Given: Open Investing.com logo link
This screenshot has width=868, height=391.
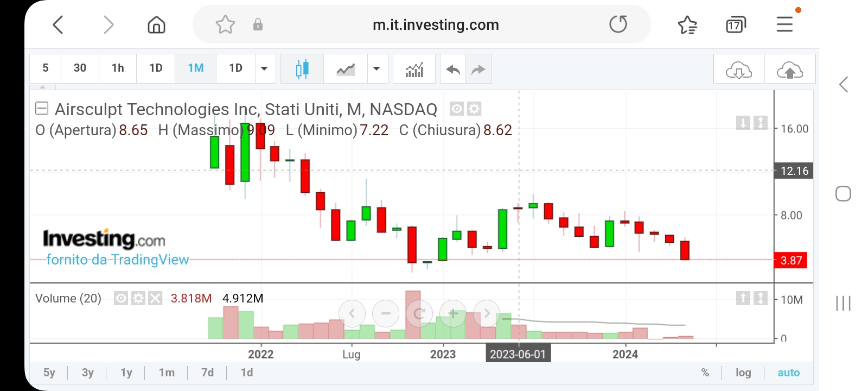Looking at the screenshot, I should click(104, 238).
